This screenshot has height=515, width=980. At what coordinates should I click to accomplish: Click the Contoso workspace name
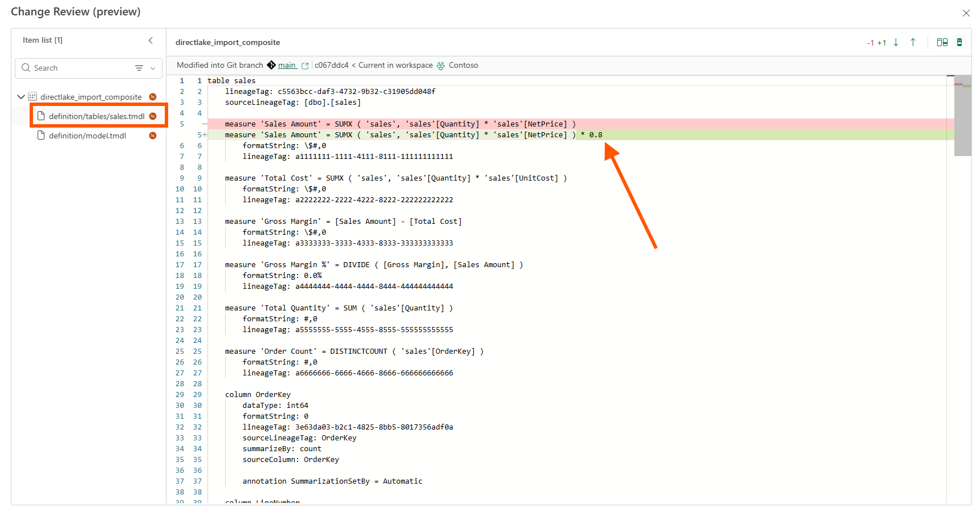click(x=463, y=65)
